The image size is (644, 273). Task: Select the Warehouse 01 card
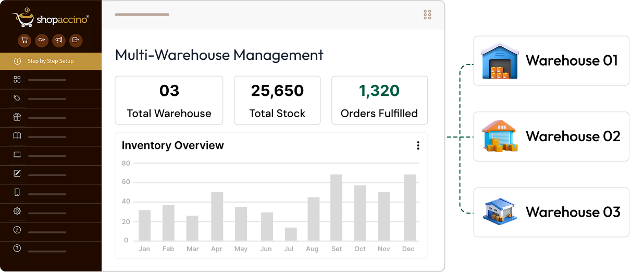[x=551, y=60]
